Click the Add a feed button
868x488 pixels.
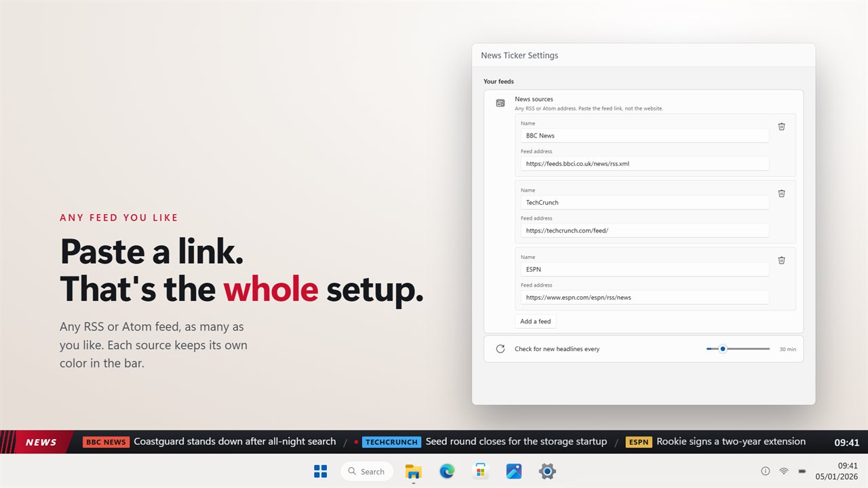coord(536,321)
